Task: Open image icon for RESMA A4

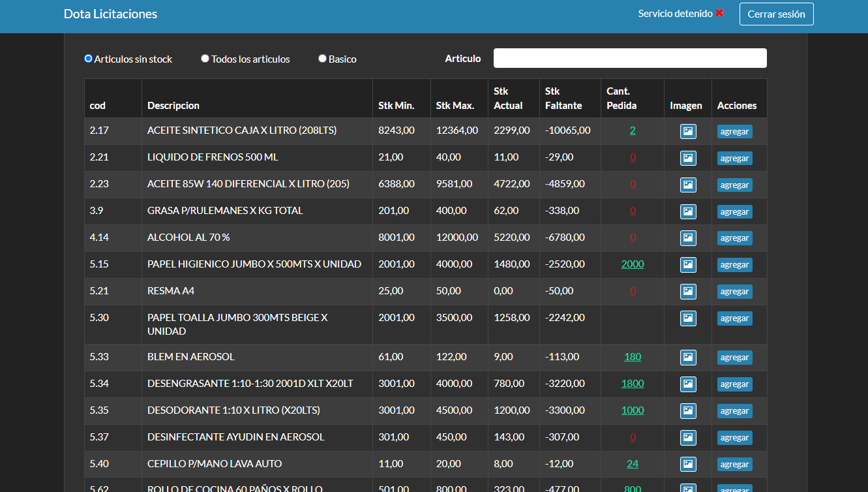Action: coord(688,292)
